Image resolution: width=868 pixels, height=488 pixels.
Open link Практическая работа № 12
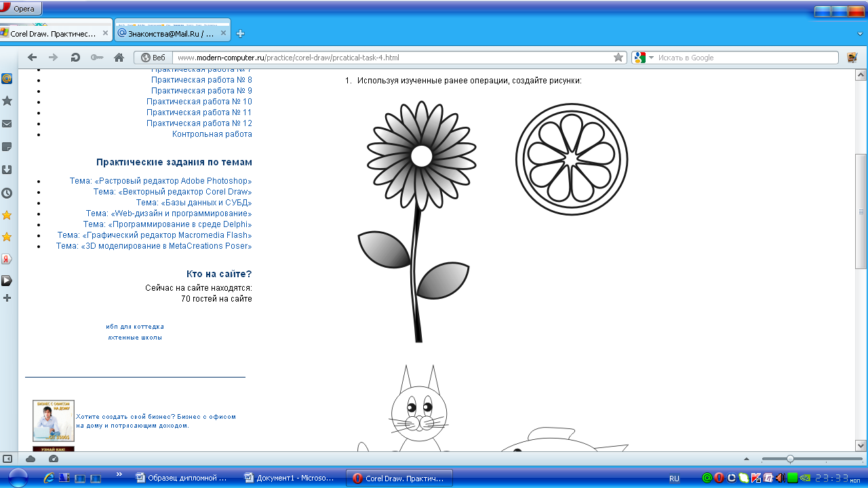[199, 123]
